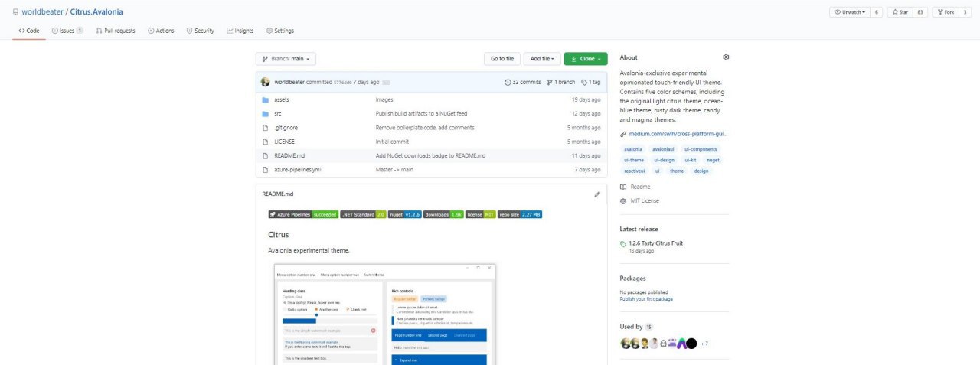
Task: Star the repository
Action: pyautogui.click(x=900, y=12)
